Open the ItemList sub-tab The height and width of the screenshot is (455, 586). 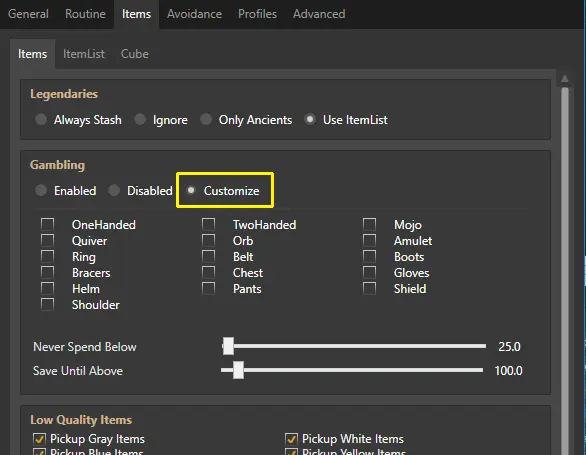click(x=84, y=54)
